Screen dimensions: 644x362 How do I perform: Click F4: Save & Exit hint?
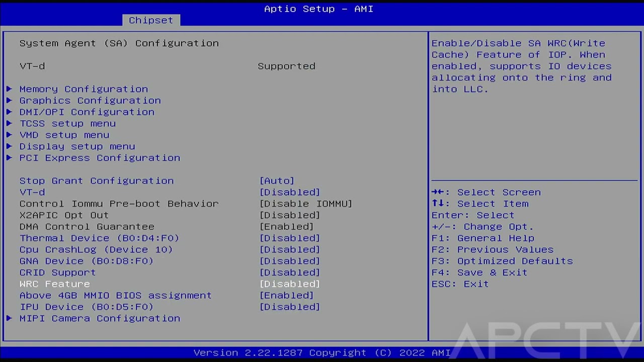pyautogui.click(x=479, y=273)
